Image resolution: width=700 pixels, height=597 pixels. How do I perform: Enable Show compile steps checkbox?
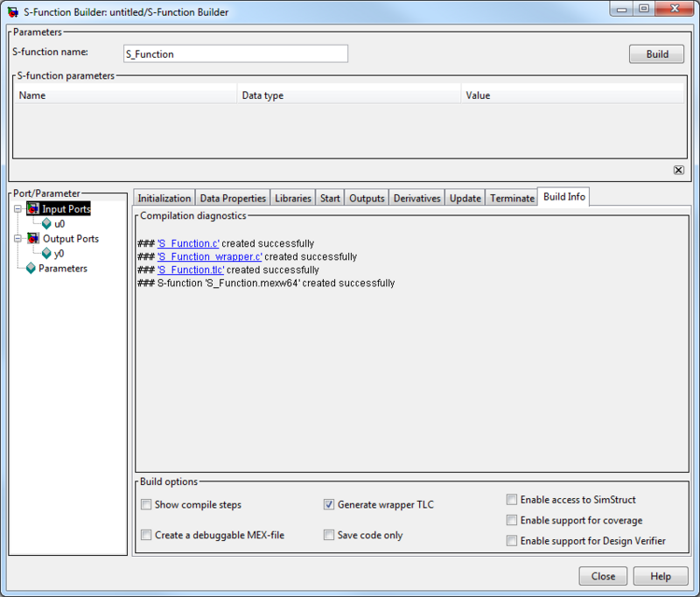145,504
